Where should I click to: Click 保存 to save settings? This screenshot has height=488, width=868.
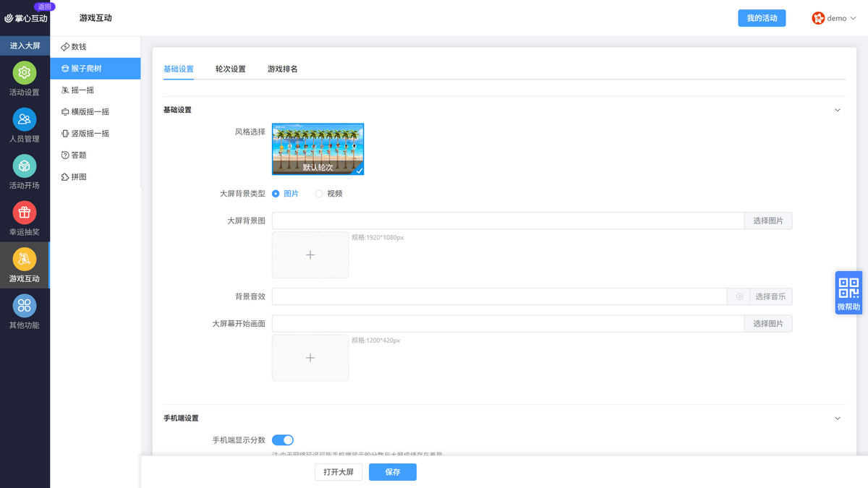click(x=393, y=472)
